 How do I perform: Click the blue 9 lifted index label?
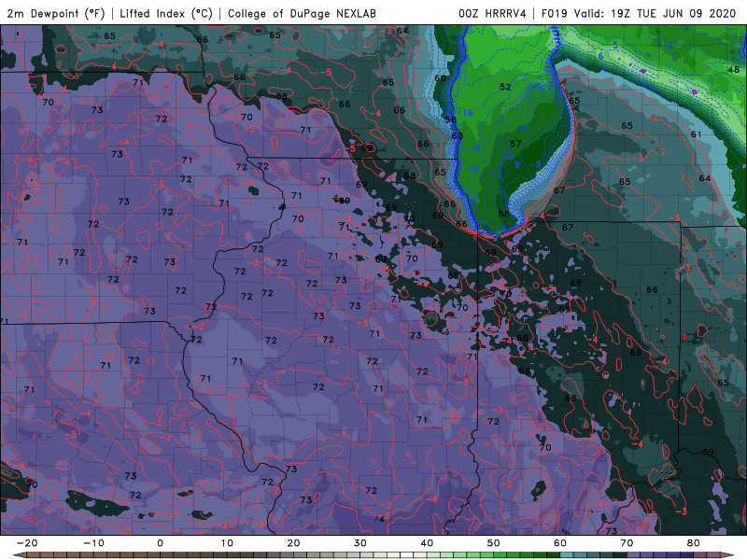[517, 165]
